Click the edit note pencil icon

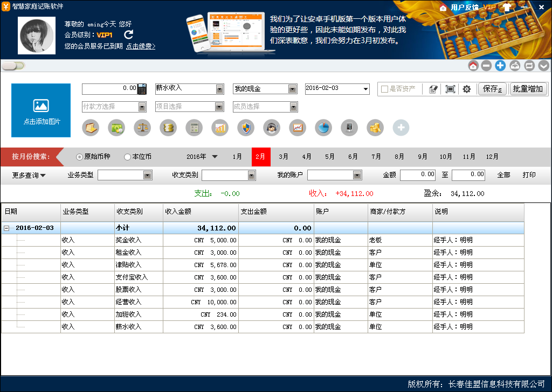coord(433,89)
